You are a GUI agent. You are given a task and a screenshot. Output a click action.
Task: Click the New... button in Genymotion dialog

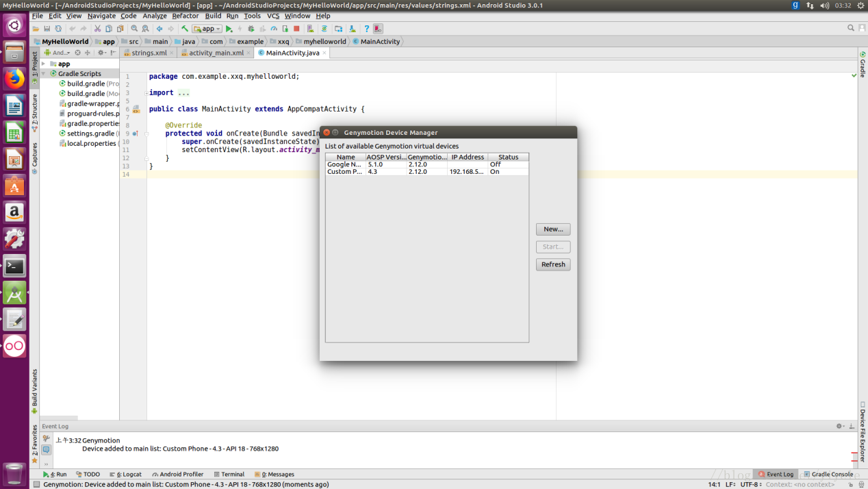coord(553,229)
